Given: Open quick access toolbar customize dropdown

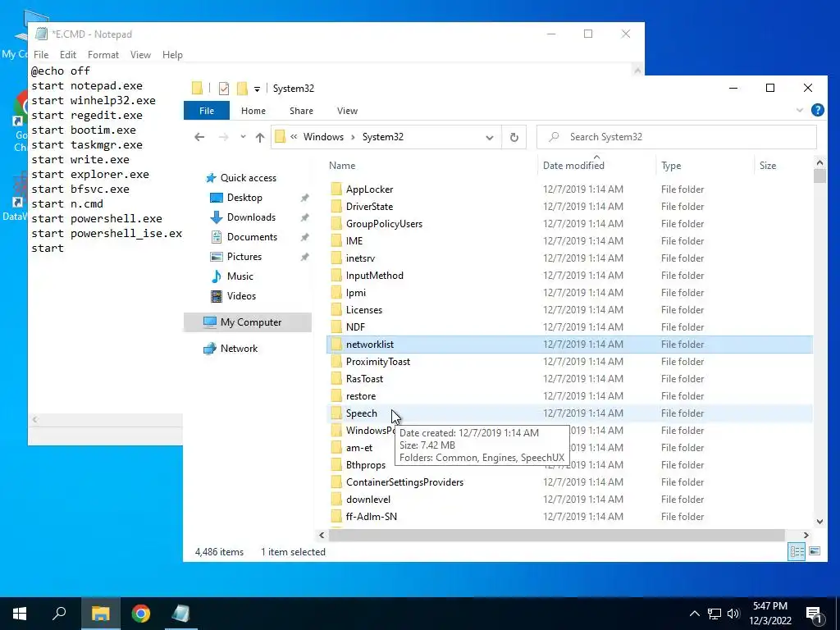Looking at the screenshot, I should [x=257, y=89].
